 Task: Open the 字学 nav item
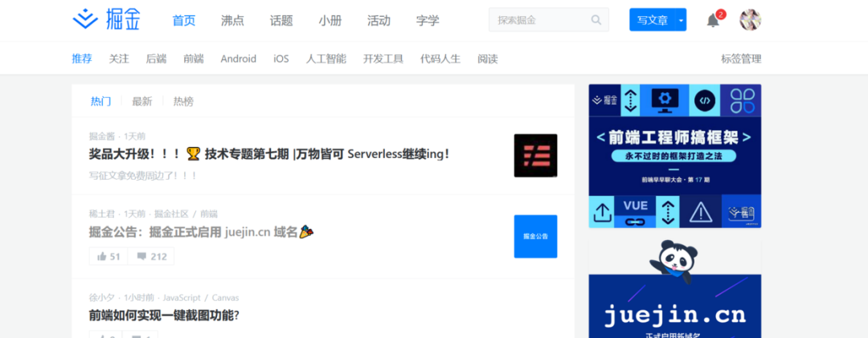tap(428, 20)
